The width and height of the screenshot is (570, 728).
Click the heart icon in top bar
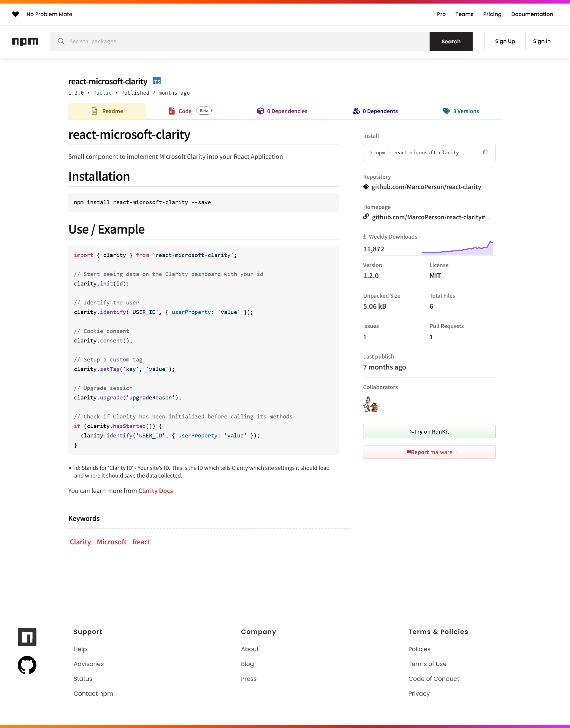[15, 14]
